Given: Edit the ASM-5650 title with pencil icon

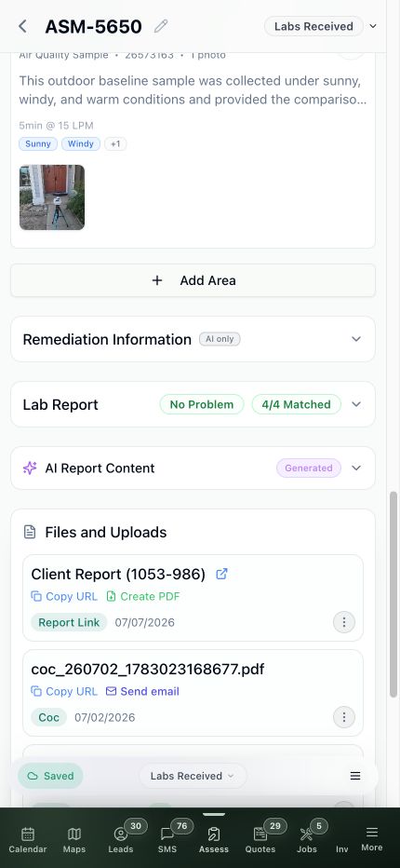Looking at the screenshot, I should click(x=160, y=26).
